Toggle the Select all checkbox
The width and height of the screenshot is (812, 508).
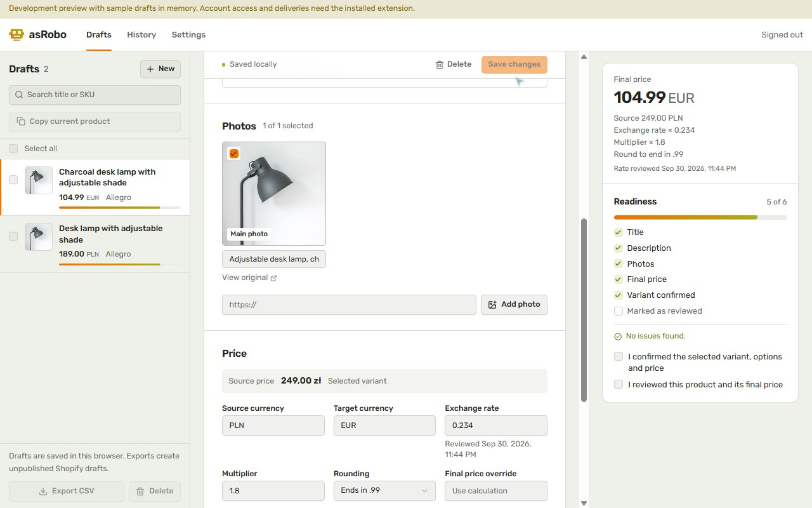pyautogui.click(x=13, y=149)
